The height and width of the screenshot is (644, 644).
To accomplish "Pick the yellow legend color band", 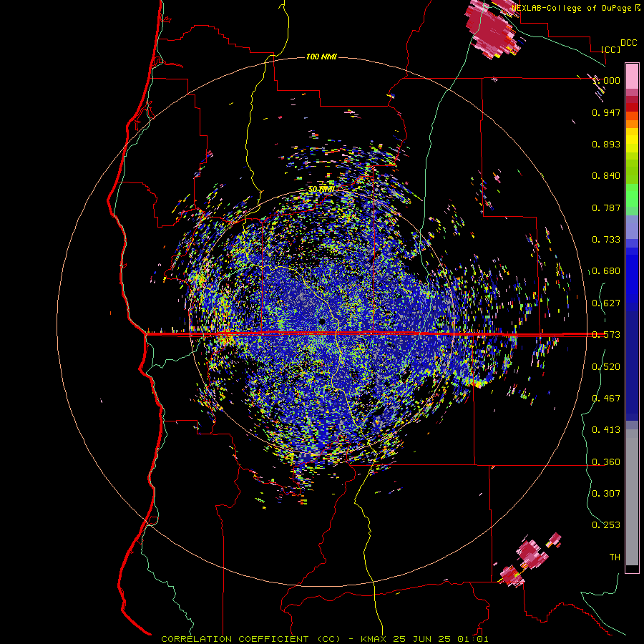I will 632,141.
